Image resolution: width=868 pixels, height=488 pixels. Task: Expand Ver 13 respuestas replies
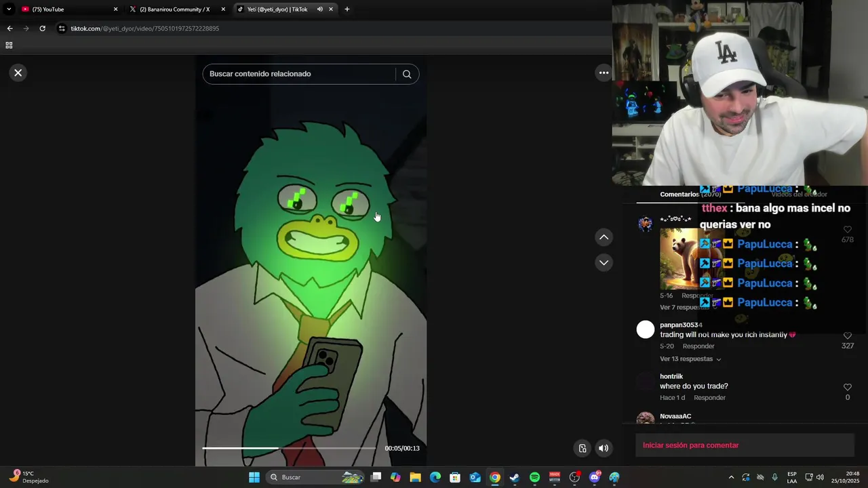[690, 359]
